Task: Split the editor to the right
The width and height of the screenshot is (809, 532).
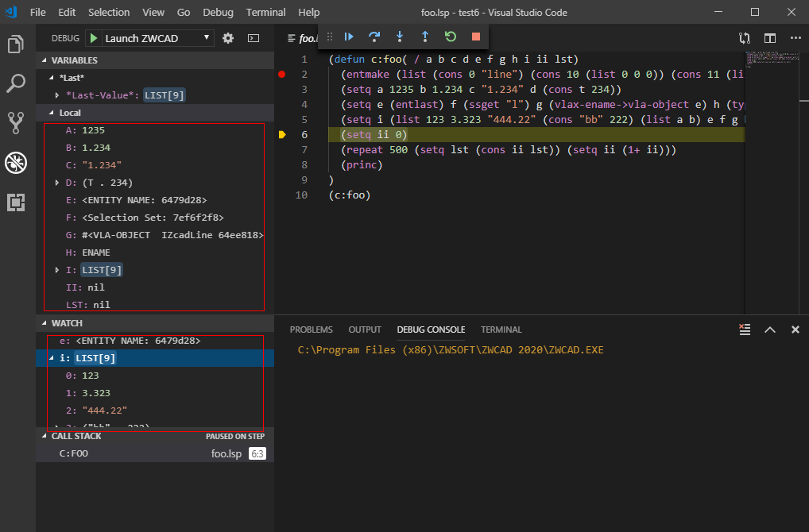Action: 770,38
